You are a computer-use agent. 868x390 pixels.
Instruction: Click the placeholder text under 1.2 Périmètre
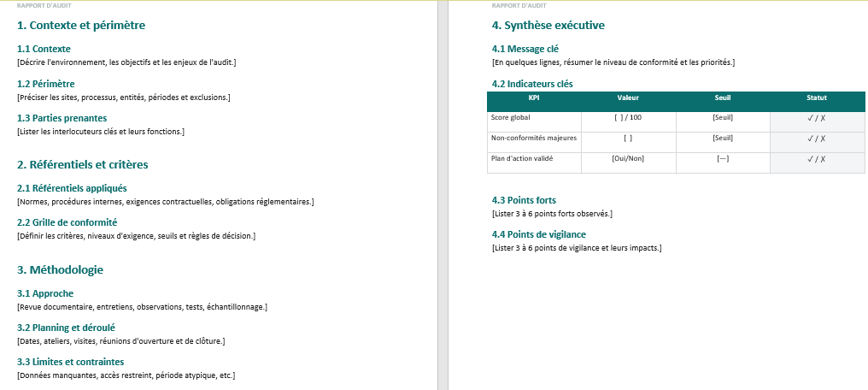click(x=123, y=97)
